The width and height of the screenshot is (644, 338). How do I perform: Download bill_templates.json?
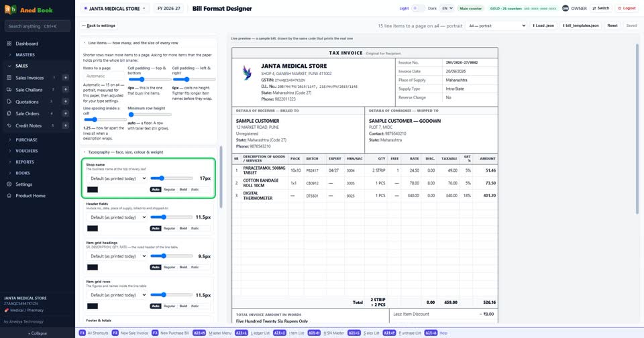coord(581,25)
